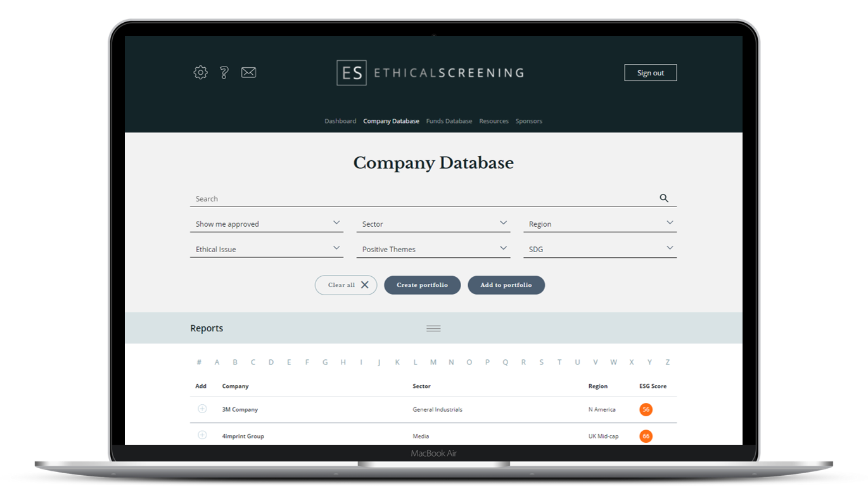Add 3M Company using plus icon

202,409
